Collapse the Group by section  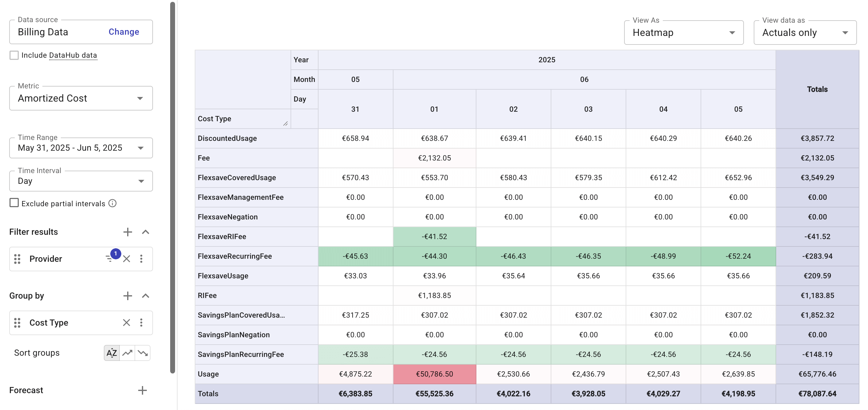[146, 296]
